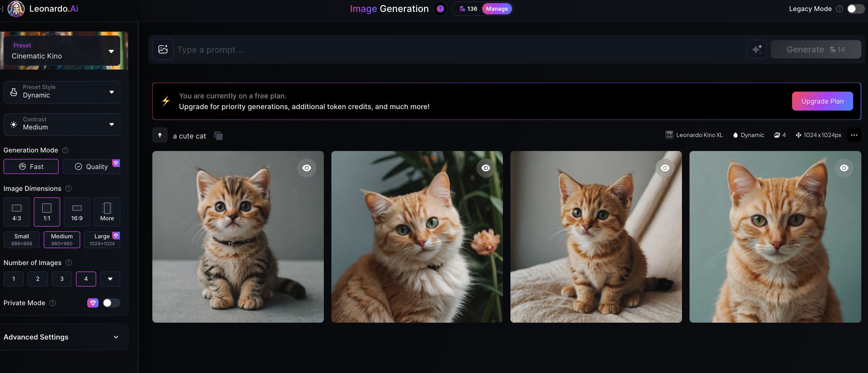Toggle visibility on close-up orange cat image
This screenshot has width=868, height=373.
point(844,168)
